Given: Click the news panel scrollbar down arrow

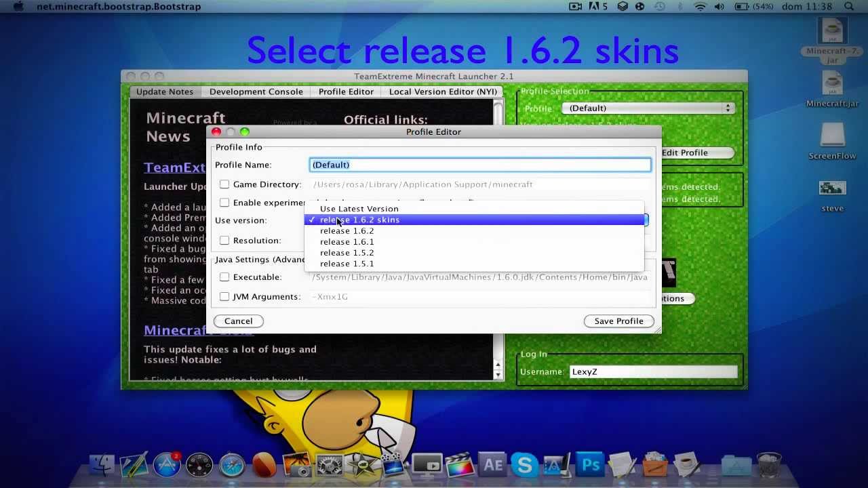Looking at the screenshot, I should [498, 374].
